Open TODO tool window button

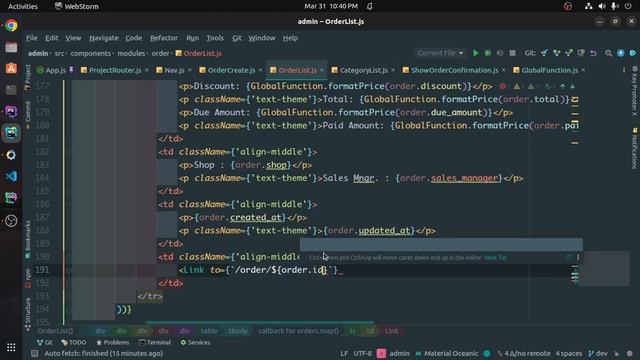[73, 342]
